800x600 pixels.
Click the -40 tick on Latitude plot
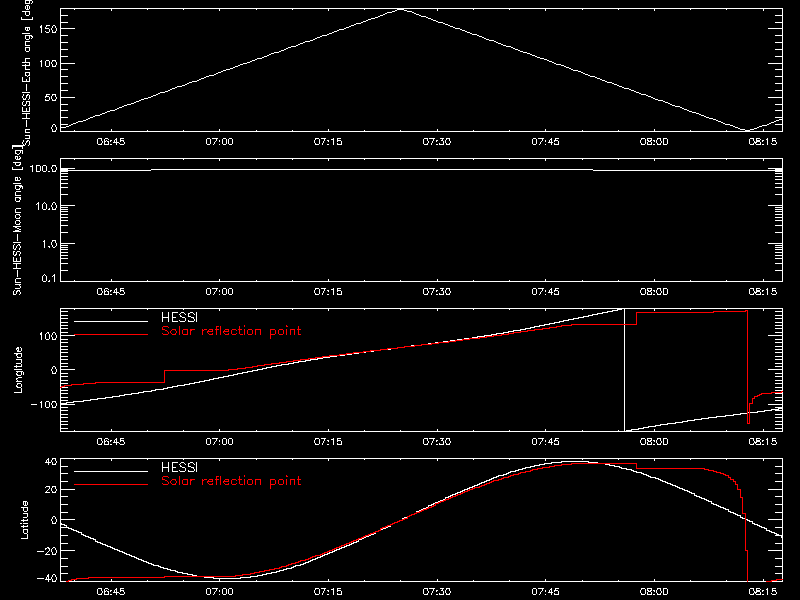coord(47,579)
